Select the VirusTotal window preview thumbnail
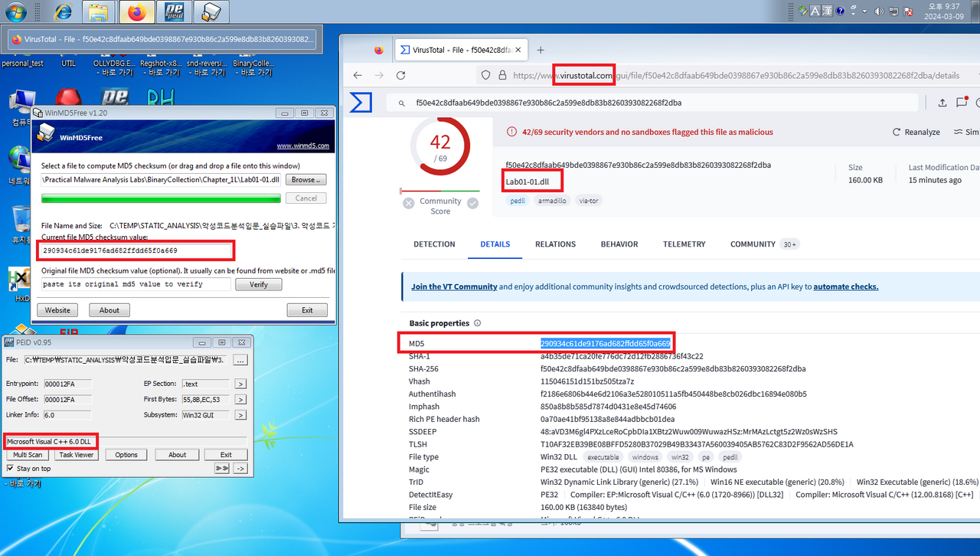980x556 pixels. [162, 39]
